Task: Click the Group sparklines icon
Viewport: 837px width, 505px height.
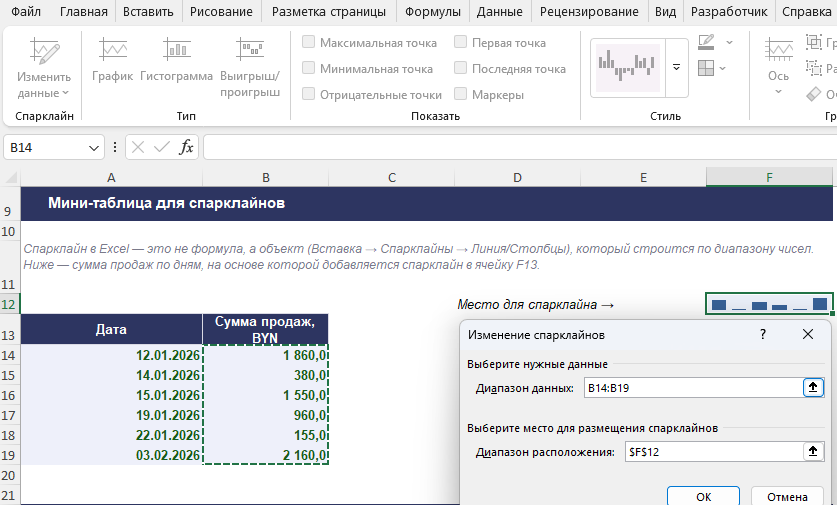Action: 814,42
